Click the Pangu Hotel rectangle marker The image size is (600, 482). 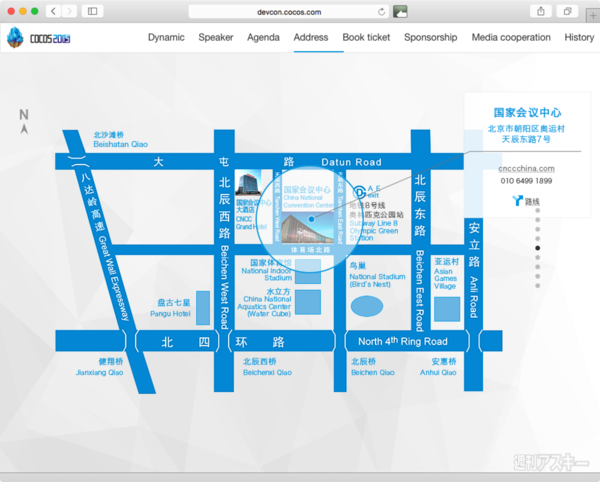(x=203, y=308)
